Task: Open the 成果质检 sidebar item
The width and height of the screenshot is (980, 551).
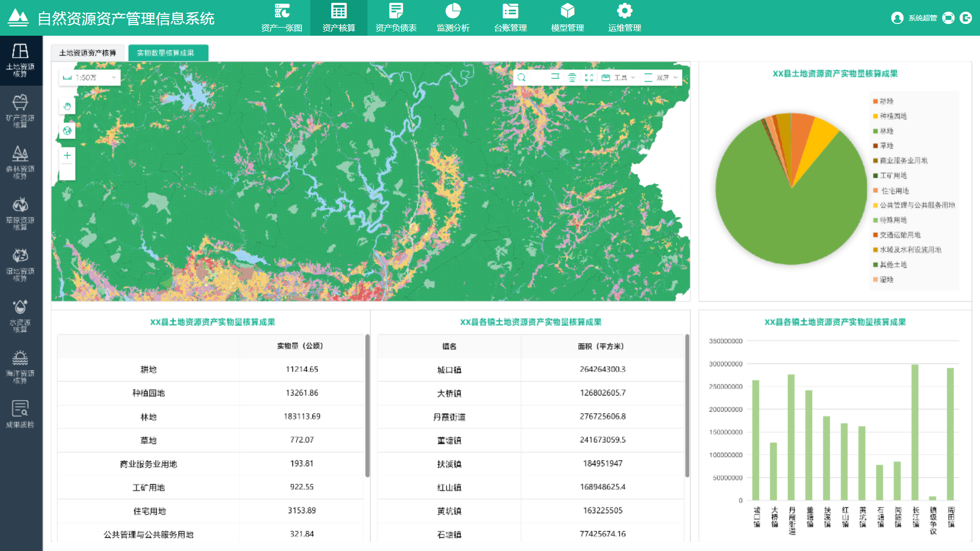Action: (20, 414)
